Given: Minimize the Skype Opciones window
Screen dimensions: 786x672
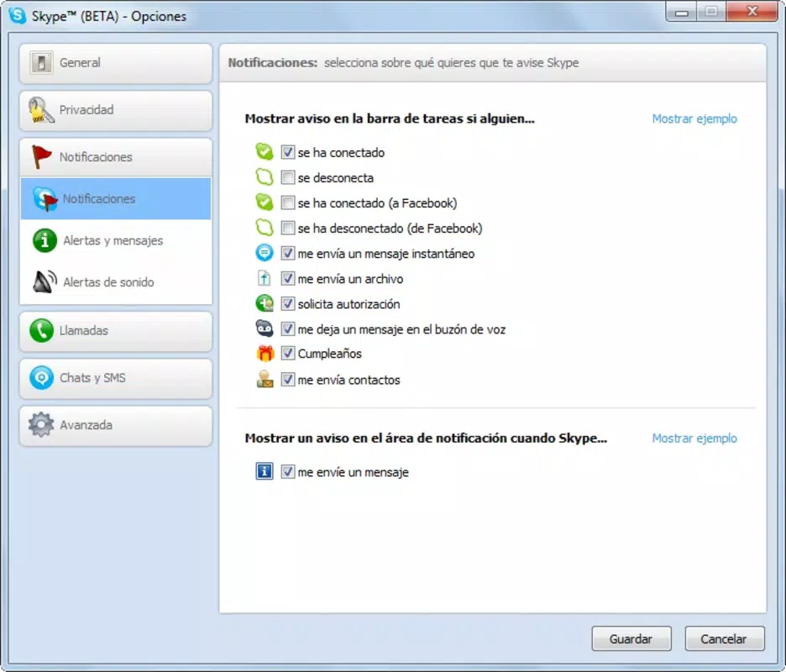Looking at the screenshot, I should [x=681, y=12].
